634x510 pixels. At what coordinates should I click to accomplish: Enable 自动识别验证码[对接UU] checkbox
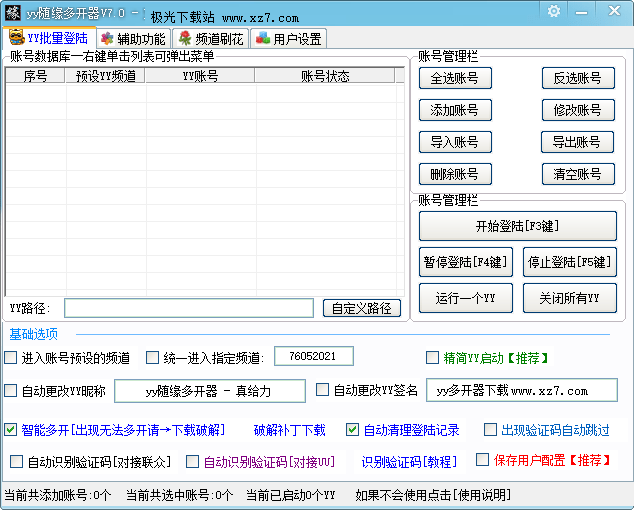192,462
